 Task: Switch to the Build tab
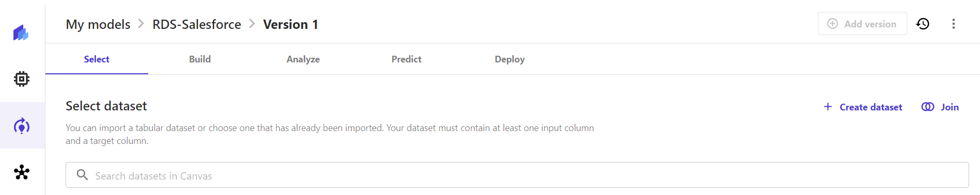tap(200, 59)
